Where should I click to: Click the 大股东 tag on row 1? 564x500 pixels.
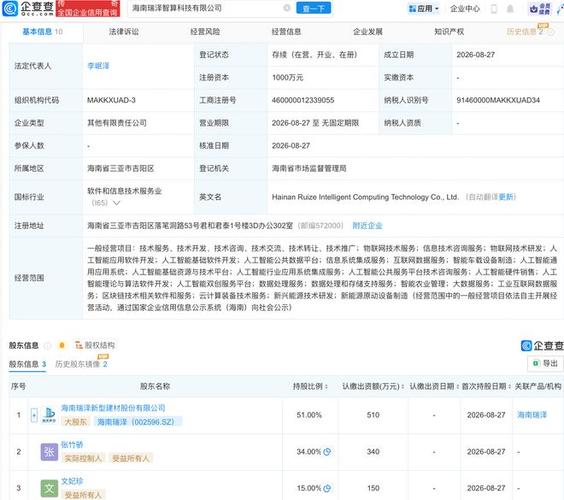pyautogui.click(x=76, y=422)
